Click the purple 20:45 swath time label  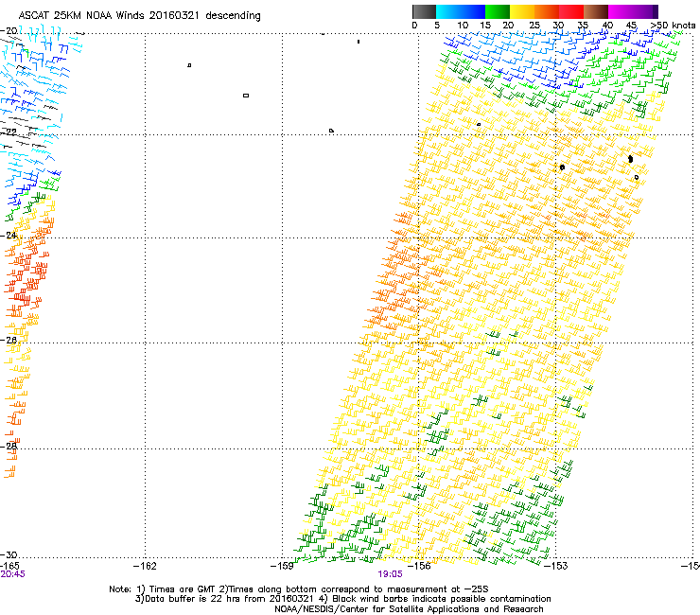click(13, 574)
